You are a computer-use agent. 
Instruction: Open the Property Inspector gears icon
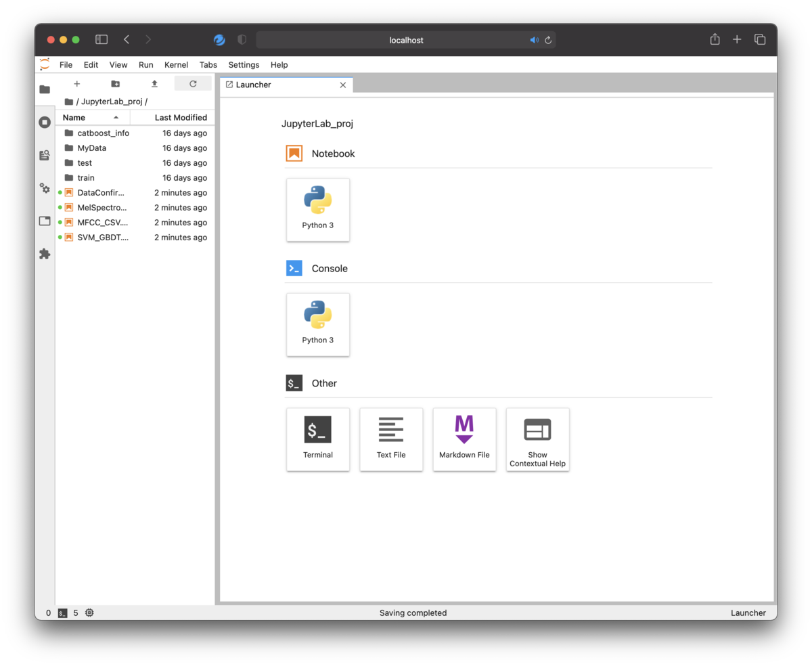pos(45,188)
